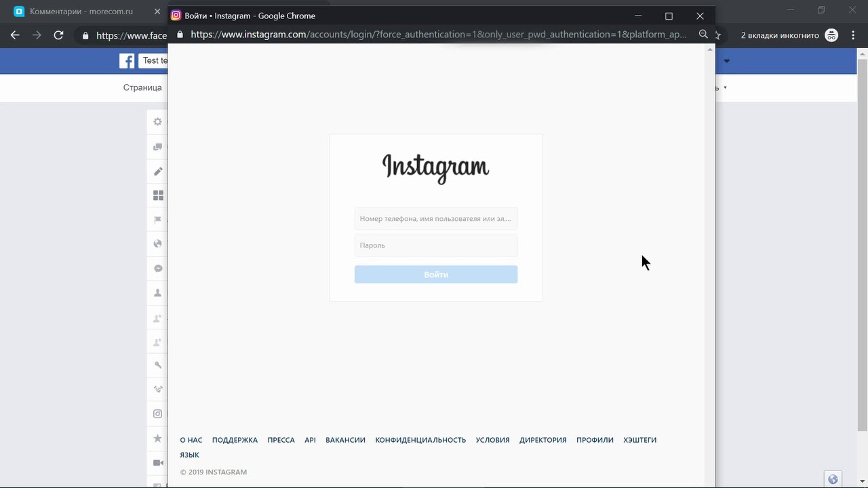Image resolution: width=868 pixels, height=488 pixels.
Task: Click the Instagram popup URL address bar
Action: point(439,35)
